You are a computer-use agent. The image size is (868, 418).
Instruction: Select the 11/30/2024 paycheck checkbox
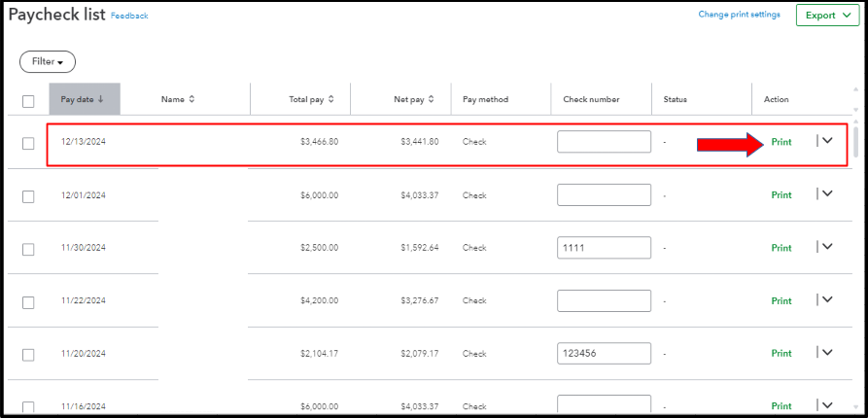point(28,249)
